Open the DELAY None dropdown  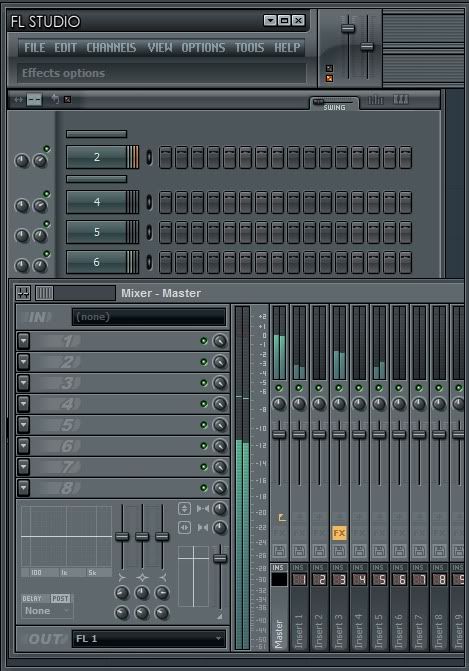coord(47,611)
